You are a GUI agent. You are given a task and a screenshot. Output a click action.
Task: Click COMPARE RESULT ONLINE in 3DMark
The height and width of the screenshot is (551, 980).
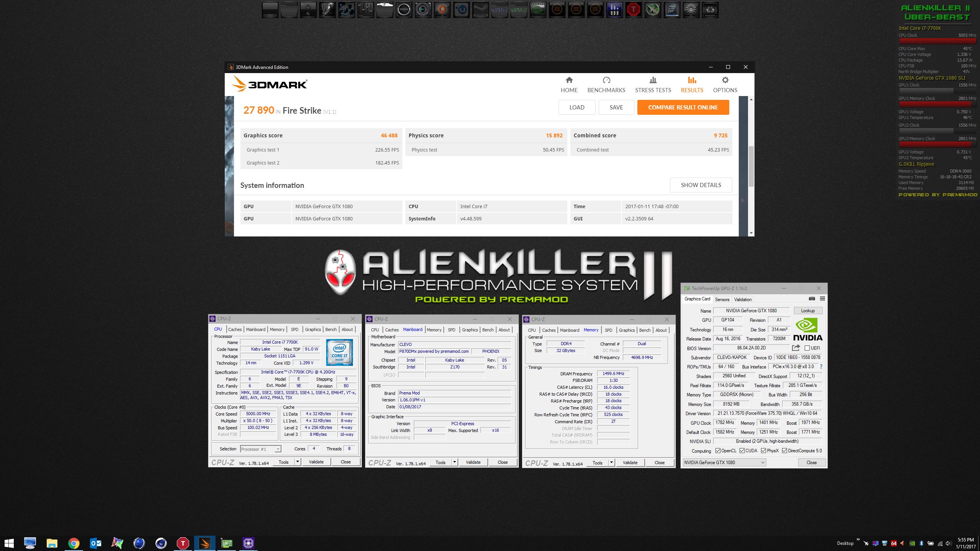(683, 108)
